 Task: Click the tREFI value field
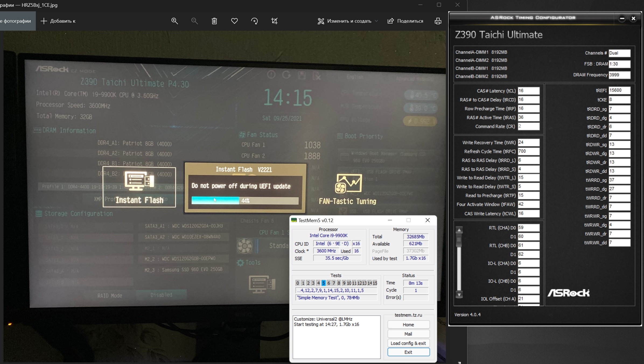tap(619, 90)
